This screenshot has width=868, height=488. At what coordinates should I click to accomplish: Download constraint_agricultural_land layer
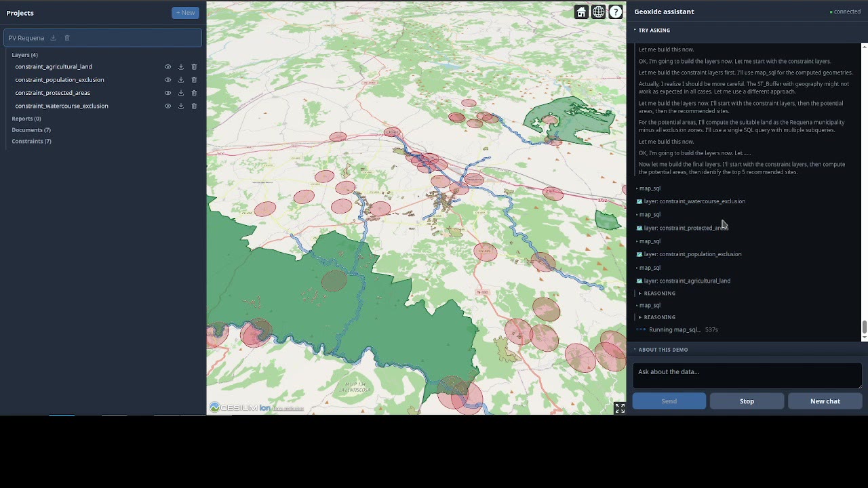[181, 67]
